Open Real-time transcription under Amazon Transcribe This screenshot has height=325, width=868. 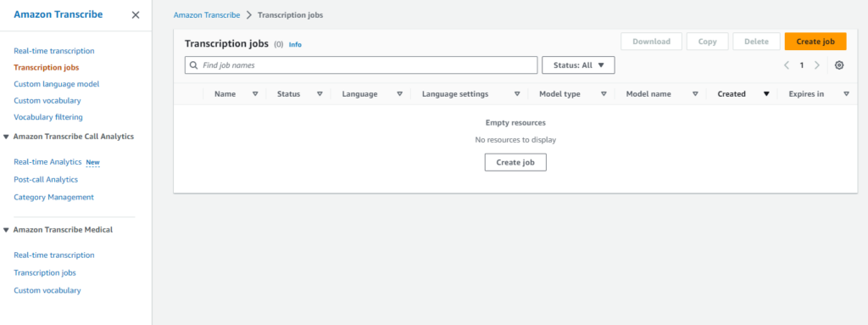(x=54, y=51)
